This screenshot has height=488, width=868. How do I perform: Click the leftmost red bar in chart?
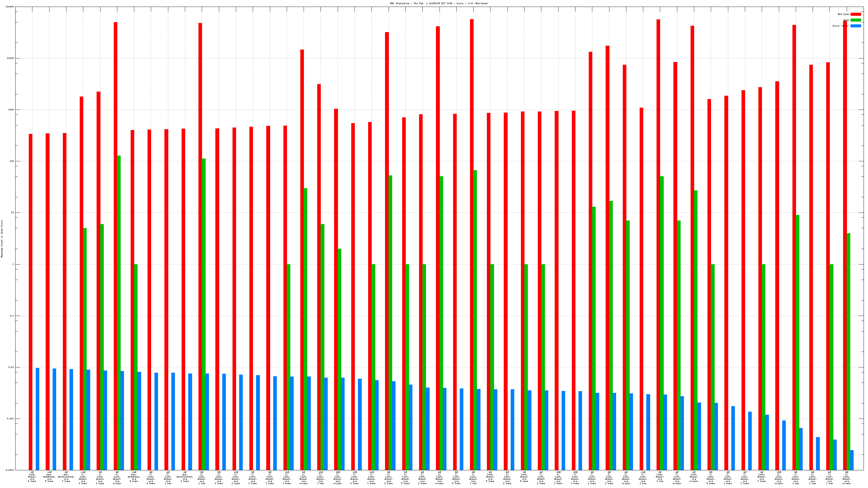pos(31,303)
